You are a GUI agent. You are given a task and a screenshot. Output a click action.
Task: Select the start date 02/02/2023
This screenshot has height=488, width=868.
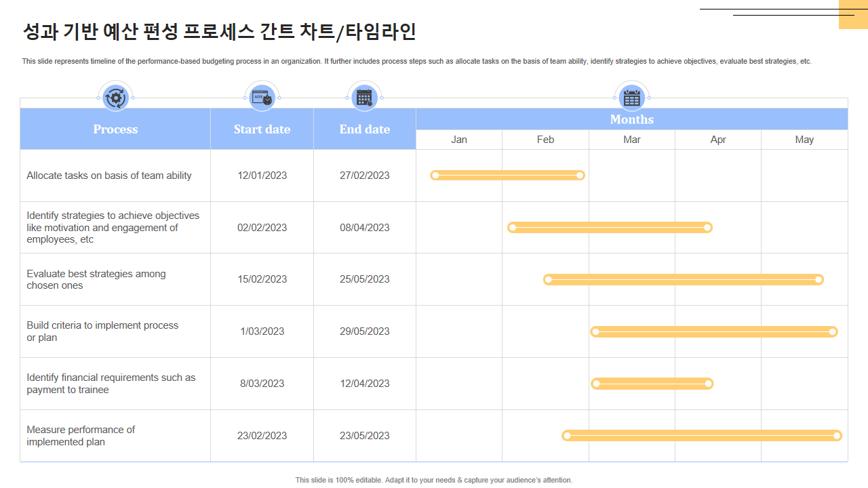pos(262,228)
